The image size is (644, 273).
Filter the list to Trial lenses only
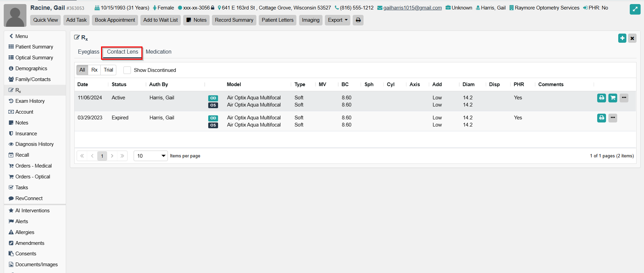(108, 70)
